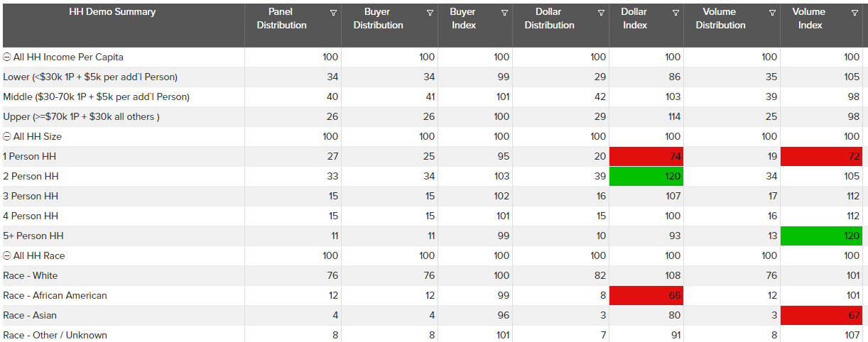This screenshot has width=868, height=342.
Task: Collapse the All HH Race group
Action: (7, 256)
